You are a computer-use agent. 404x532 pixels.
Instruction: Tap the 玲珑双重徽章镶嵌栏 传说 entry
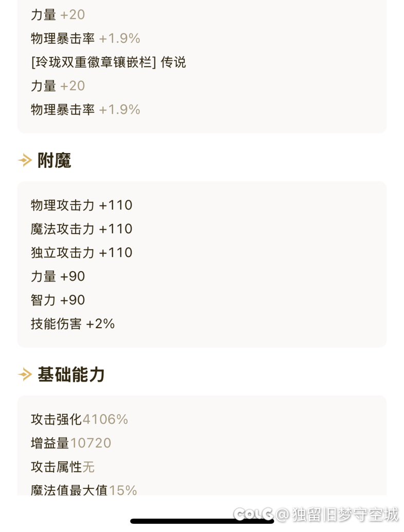108,63
